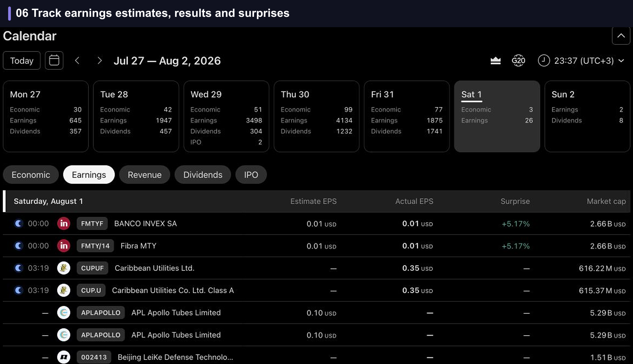Toggle high-importance crown filter
Screen dimensions: 633x364
pos(496,60)
